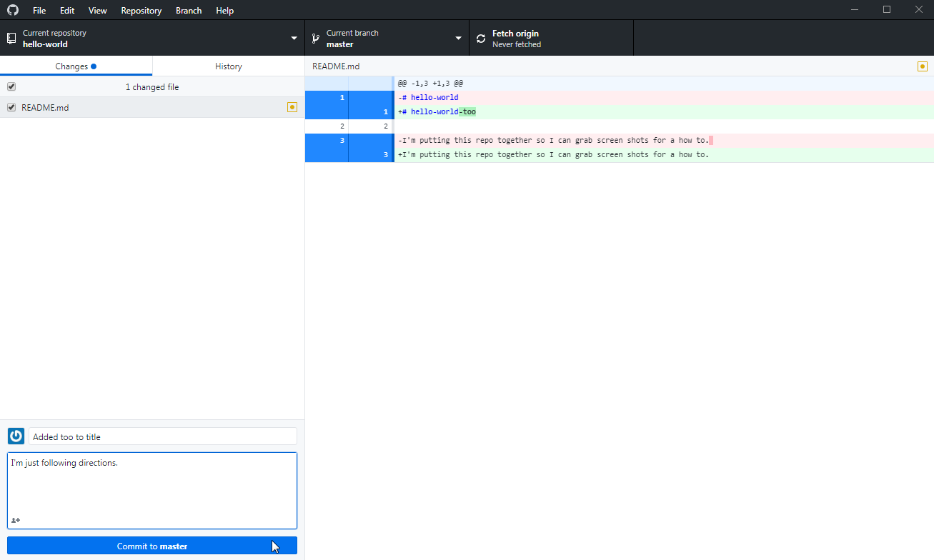Screen dimensions: 934x560
Task: Open the Help menu
Action: coord(225,11)
